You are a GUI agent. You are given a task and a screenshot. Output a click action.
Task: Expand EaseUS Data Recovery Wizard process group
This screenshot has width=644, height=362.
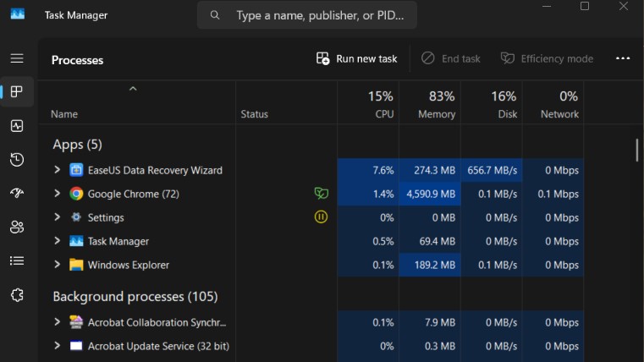pos(57,169)
